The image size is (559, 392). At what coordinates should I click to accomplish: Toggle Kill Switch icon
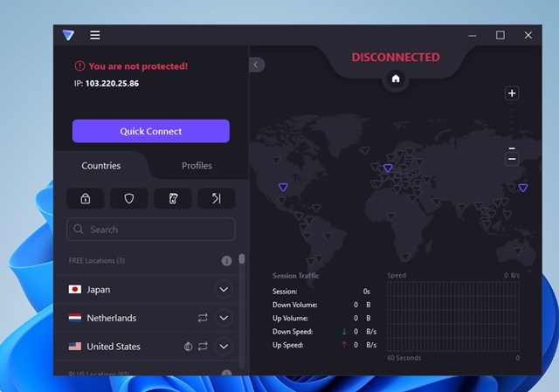click(173, 198)
